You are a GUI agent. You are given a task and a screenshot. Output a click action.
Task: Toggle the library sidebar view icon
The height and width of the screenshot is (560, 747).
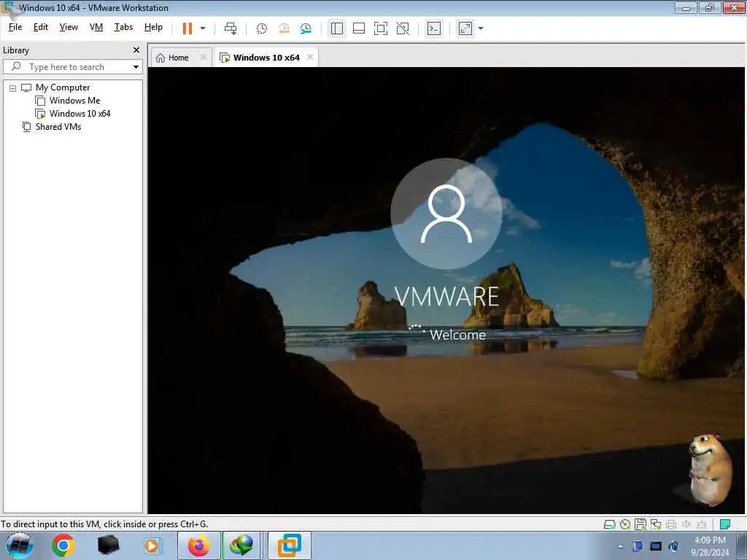[337, 28]
